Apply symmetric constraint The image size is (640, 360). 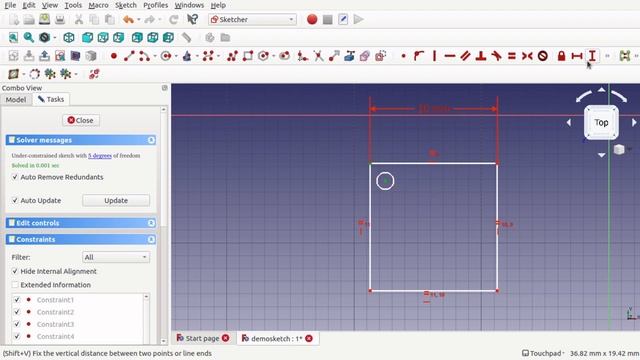(x=527, y=56)
